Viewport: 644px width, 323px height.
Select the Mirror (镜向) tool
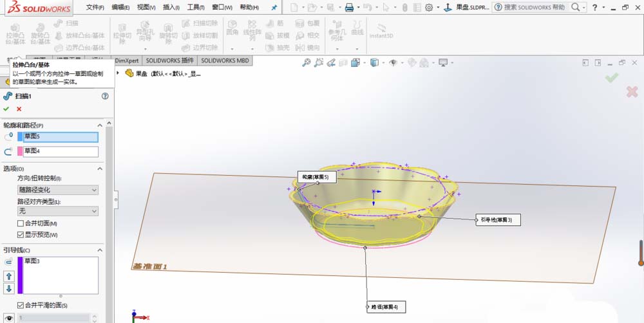point(308,48)
